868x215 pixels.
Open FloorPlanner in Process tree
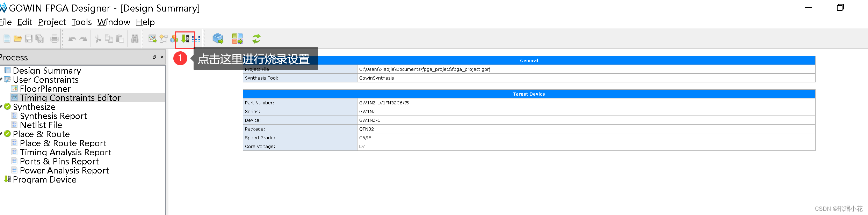pos(45,89)
